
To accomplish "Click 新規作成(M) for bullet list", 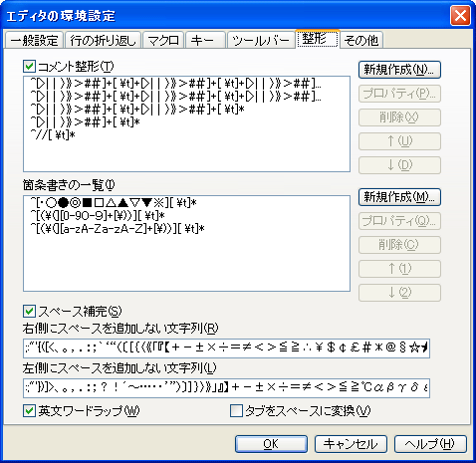I will [399, 197].
